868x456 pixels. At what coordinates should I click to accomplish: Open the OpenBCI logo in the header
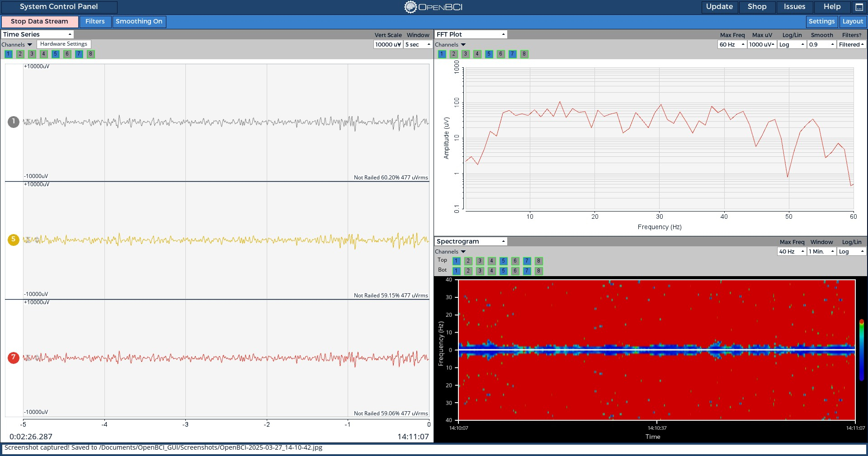pos(433,7)
